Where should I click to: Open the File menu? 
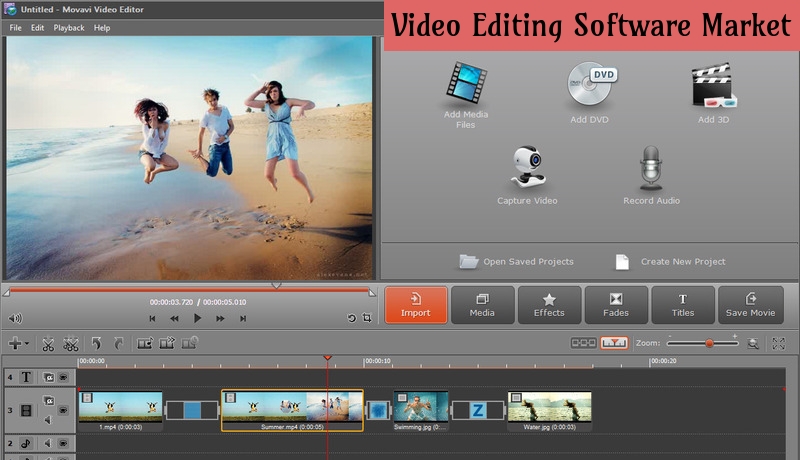click(15, 28)
